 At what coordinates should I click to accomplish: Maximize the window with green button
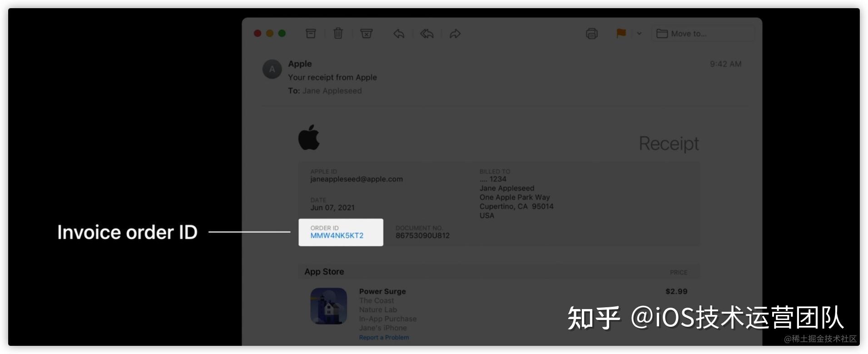pyautogui.click(x=282, y=34)
